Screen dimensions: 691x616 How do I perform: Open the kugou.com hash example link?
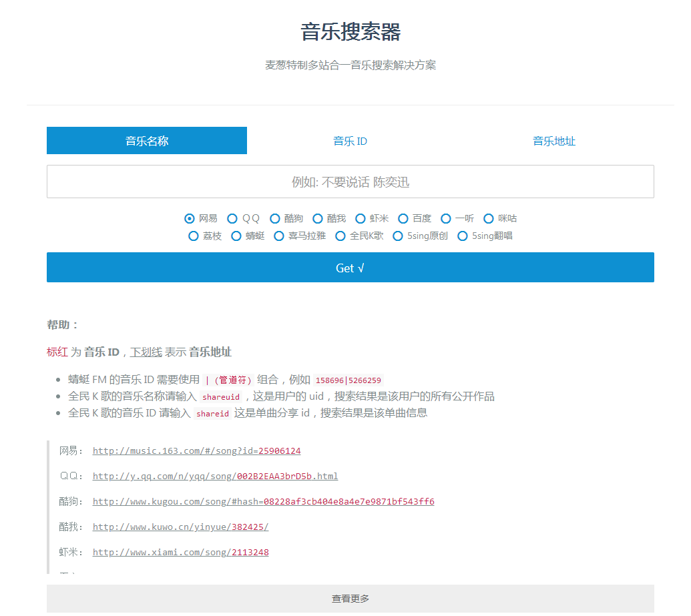pyautogui.click(x=264, y=501)
